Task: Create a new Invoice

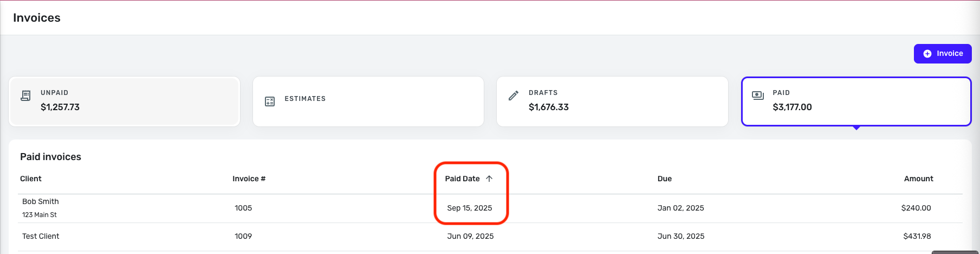Action: [x=942, y=54]
